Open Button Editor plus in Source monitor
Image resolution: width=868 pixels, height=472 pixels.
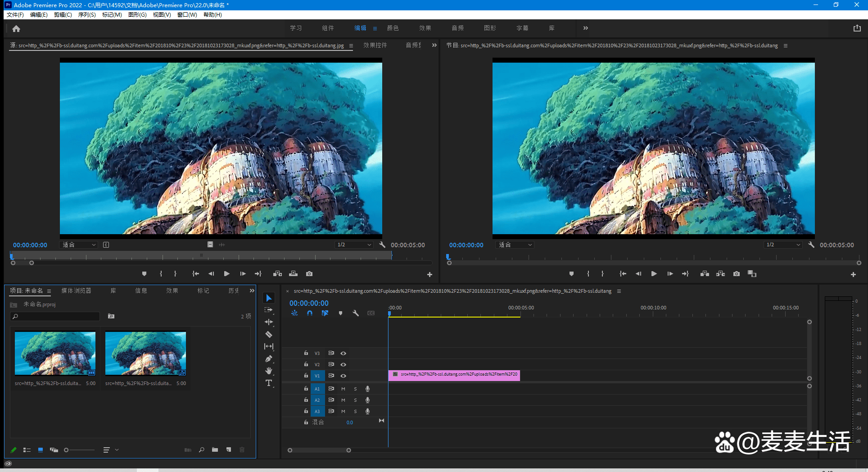point(429,274)
